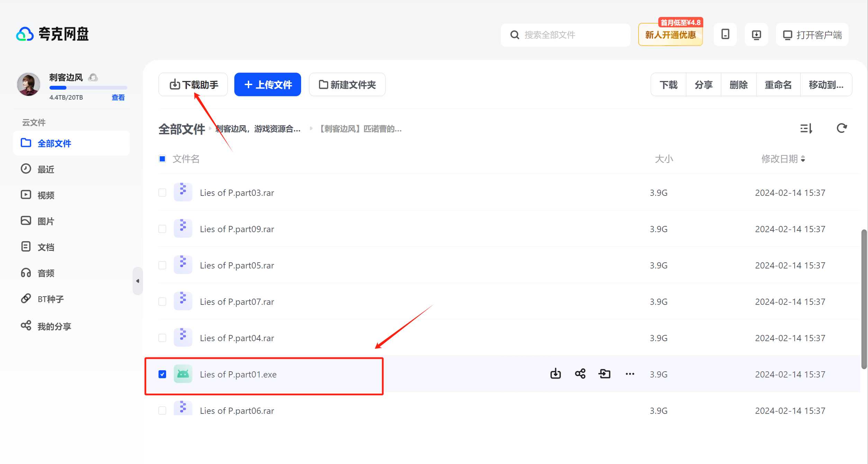The image size is (868, 464).
Task: Check the box for Lies of P.part09.rar
Action: pyautogui.click(x=162, y=229)
